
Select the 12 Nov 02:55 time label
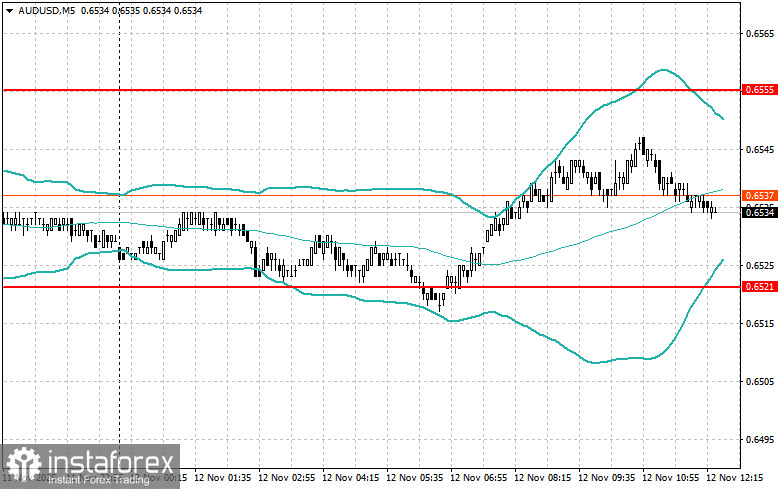[286, 478]
